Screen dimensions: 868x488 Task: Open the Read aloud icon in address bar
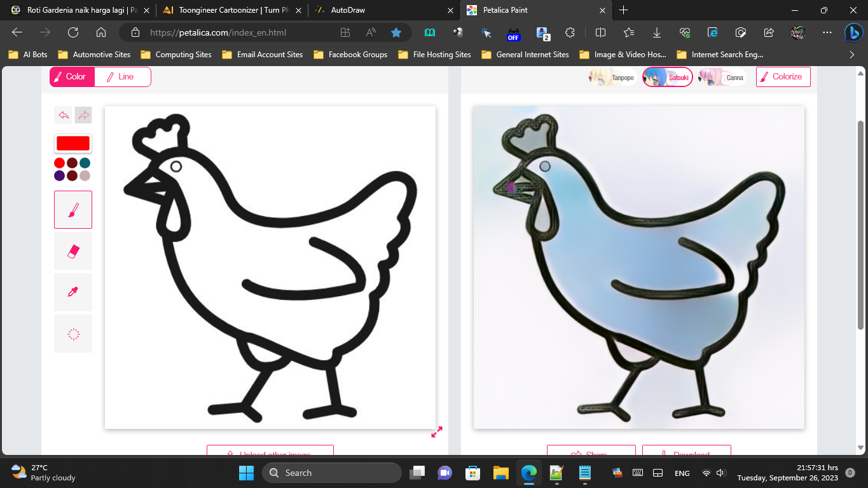[x=371, y=32]
